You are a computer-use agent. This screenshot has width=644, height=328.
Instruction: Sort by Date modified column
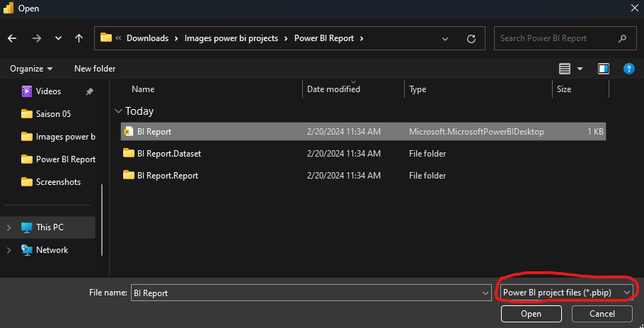pos(333,89)
